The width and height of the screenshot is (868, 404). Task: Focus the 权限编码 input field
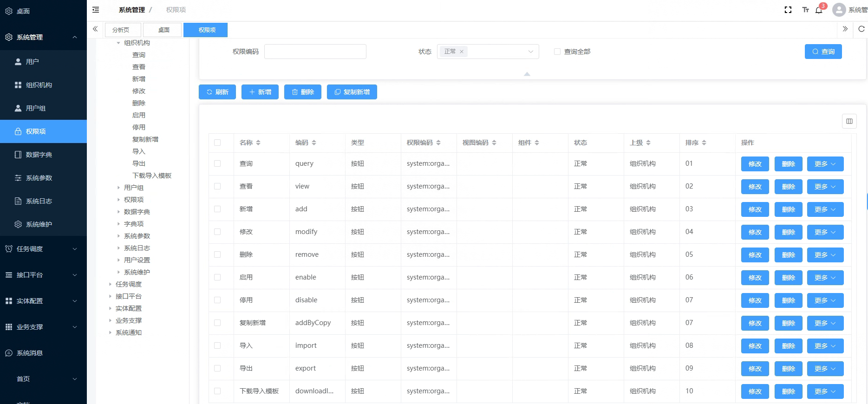coord(315,52)
